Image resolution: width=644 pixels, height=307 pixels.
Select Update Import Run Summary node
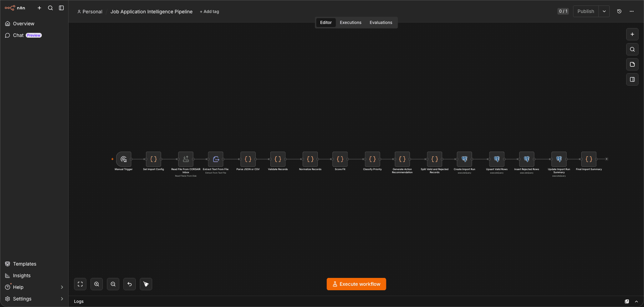[x=559, y=159]
